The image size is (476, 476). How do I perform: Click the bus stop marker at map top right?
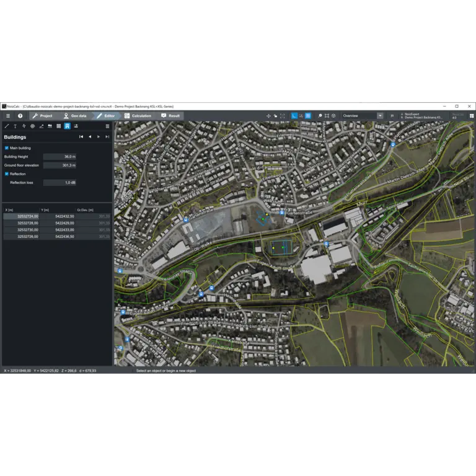393,145
